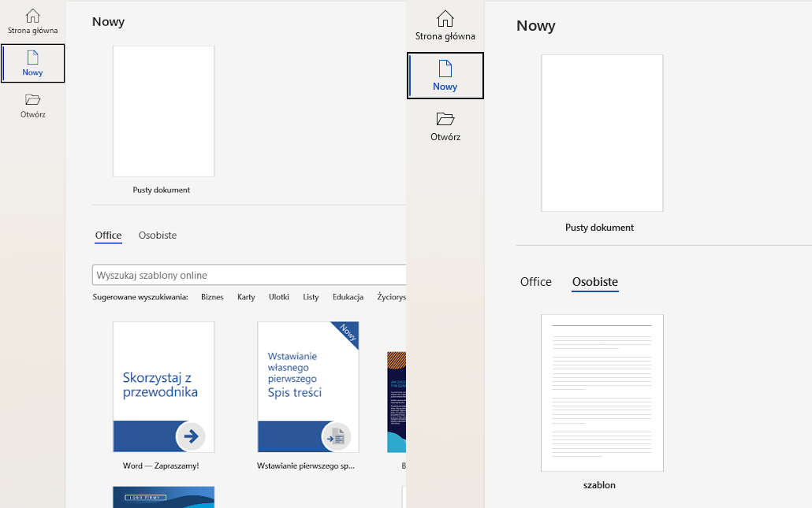Click the Strona główna home icon in the larger right sidebar

(x=445, y=19)
